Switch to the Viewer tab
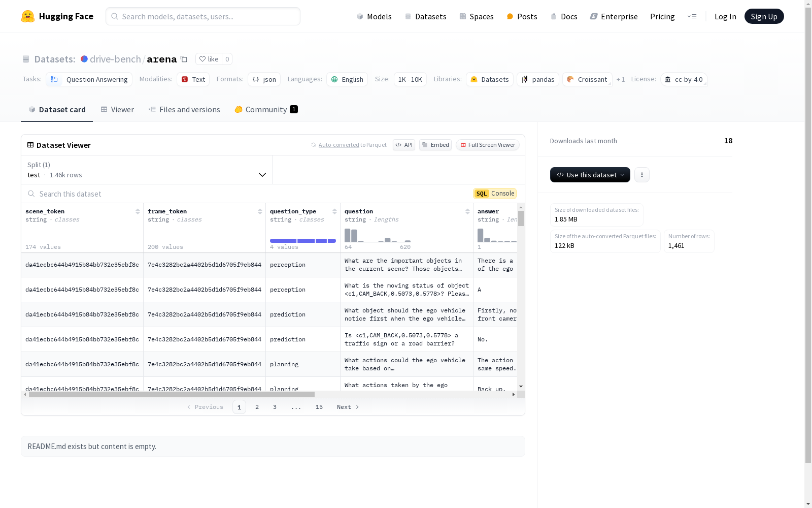Screen dimensions: 812x508 pos(117,110)
